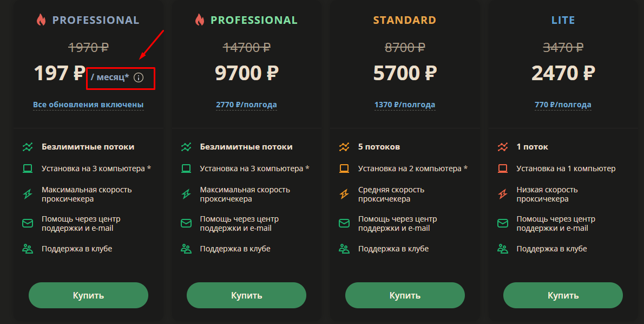Click flame icon beside first PROFESSIONAL heading
Image resolution: width=644 pixels, height=324 pixels.
41,21
